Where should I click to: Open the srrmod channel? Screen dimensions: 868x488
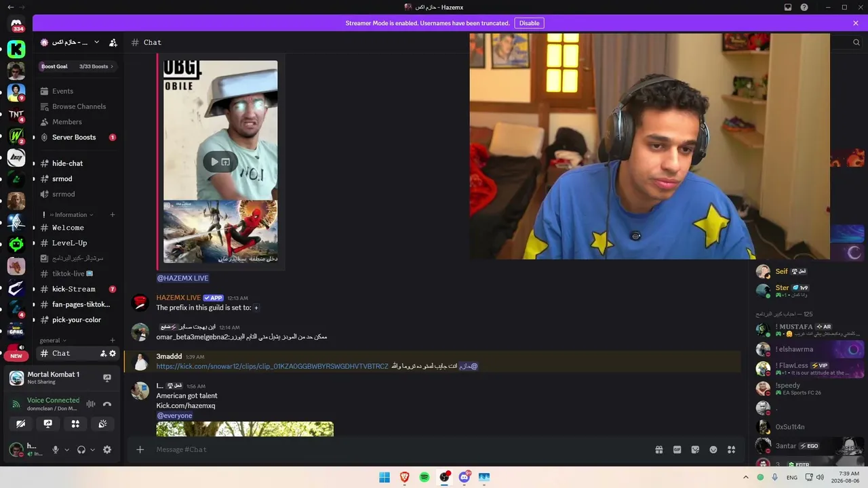(x=77, y=194)
